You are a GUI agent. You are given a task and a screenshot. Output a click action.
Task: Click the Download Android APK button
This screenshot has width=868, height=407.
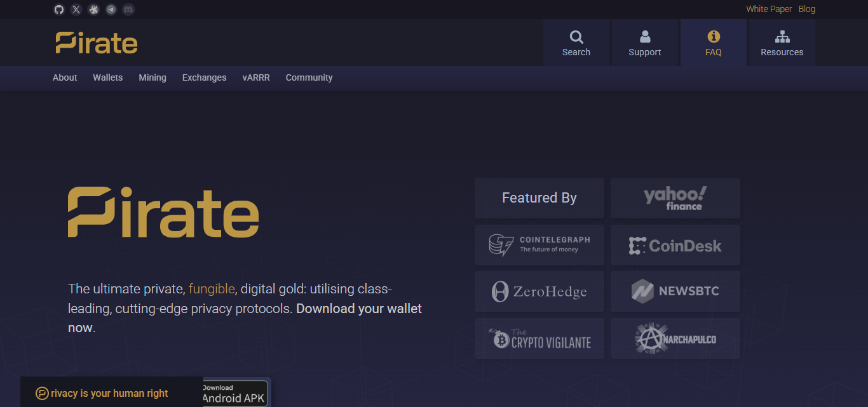[234, 393]
